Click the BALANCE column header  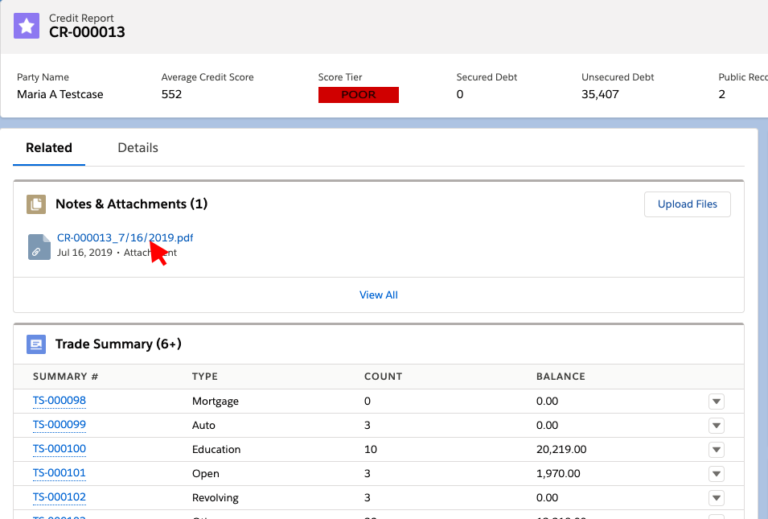tap(561, 377)
